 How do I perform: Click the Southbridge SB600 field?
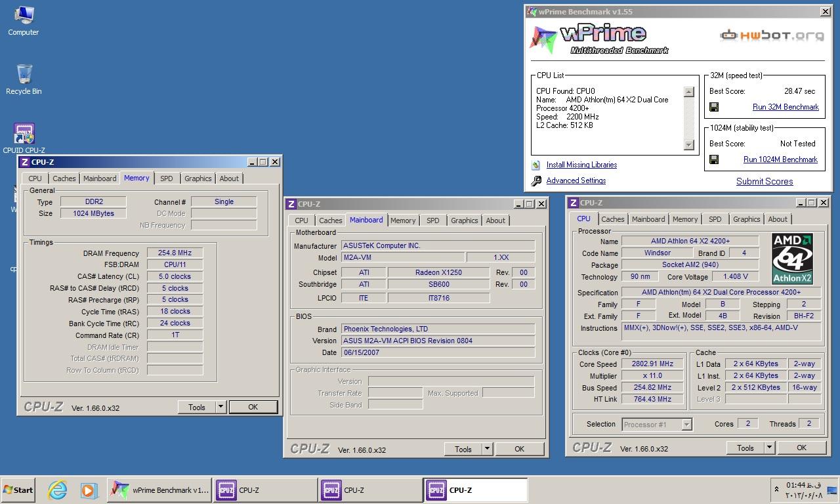438,284
